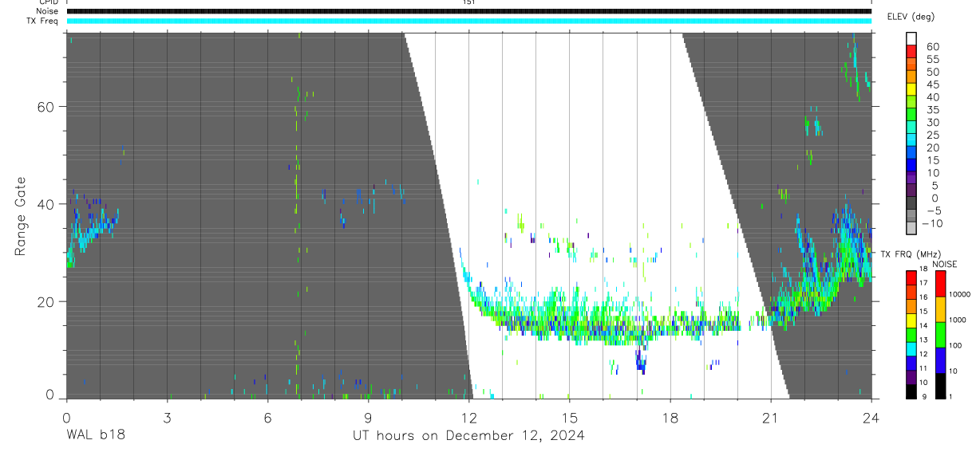The height and width of the screenshot is (452, 980).
Task: Select the black striped Noise bar
Action: [468, 11]
